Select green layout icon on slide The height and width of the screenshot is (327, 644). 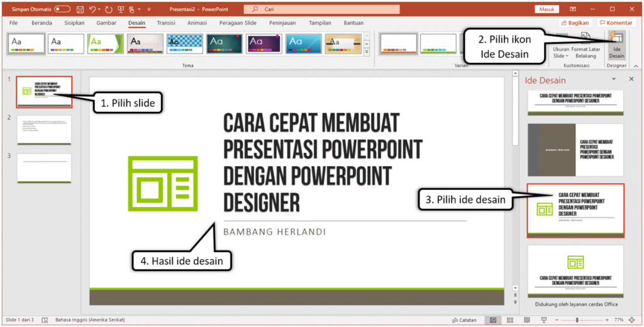[x=163, y=183]
